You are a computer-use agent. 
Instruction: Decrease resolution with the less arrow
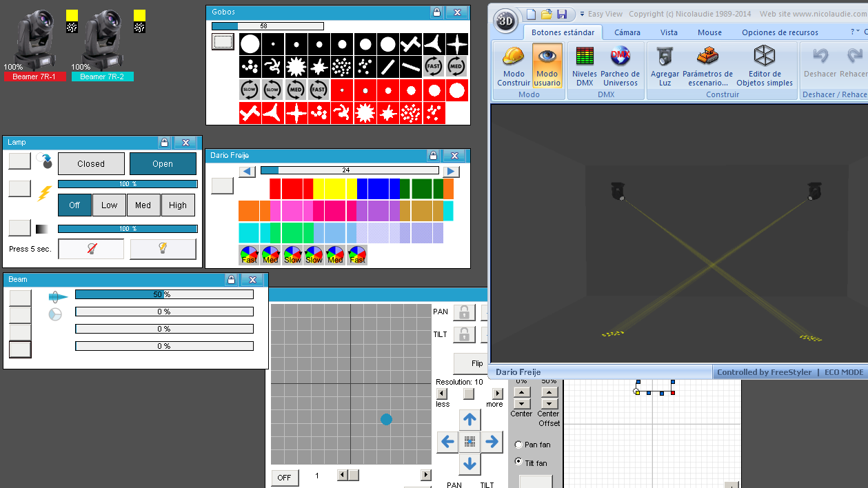pos(442,394)
